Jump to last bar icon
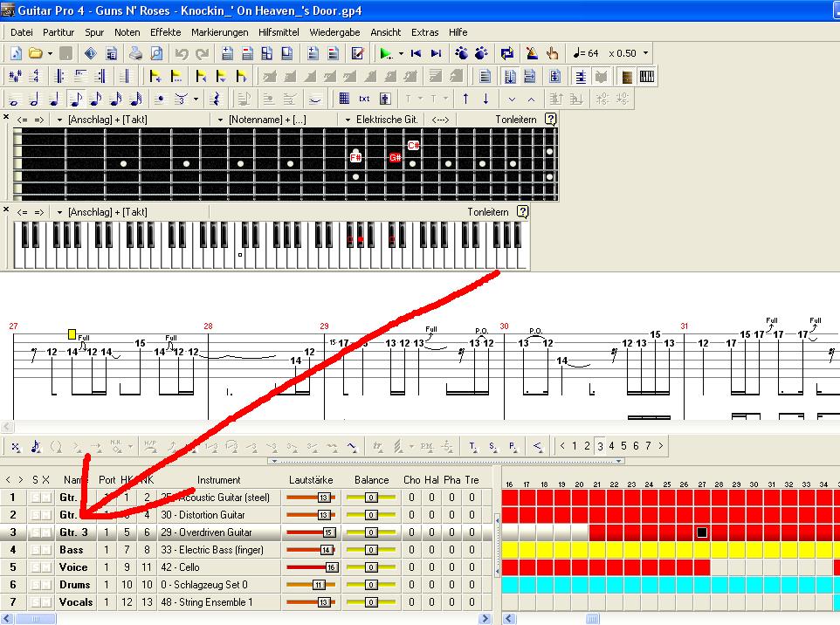840x625 pixels. pos(437,53)
